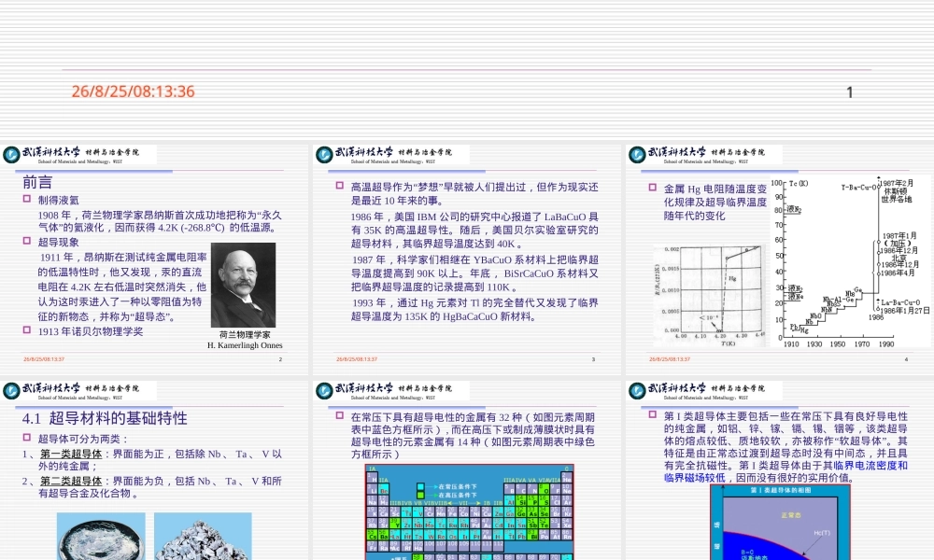Screen dimensions: 934x560
Task: Click the university logo on the periodic table slide
Action: (x=324, y=391)
